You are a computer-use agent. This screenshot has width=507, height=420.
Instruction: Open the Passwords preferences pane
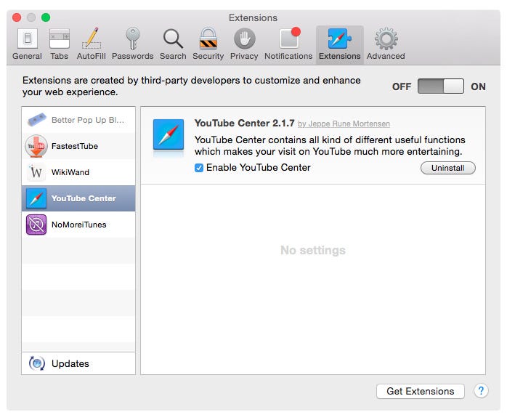(133, 44)
